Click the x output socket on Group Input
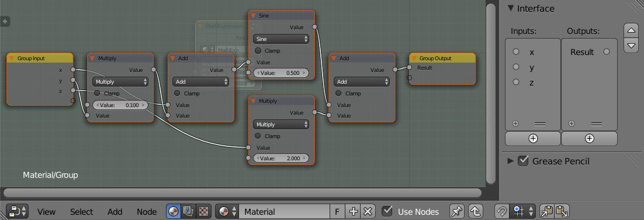644x220 pixels. point(72,70)
